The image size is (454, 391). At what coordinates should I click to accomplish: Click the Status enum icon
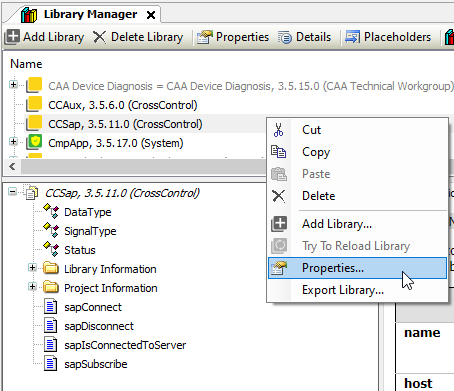pyautogui.click(x=51, y=249)
